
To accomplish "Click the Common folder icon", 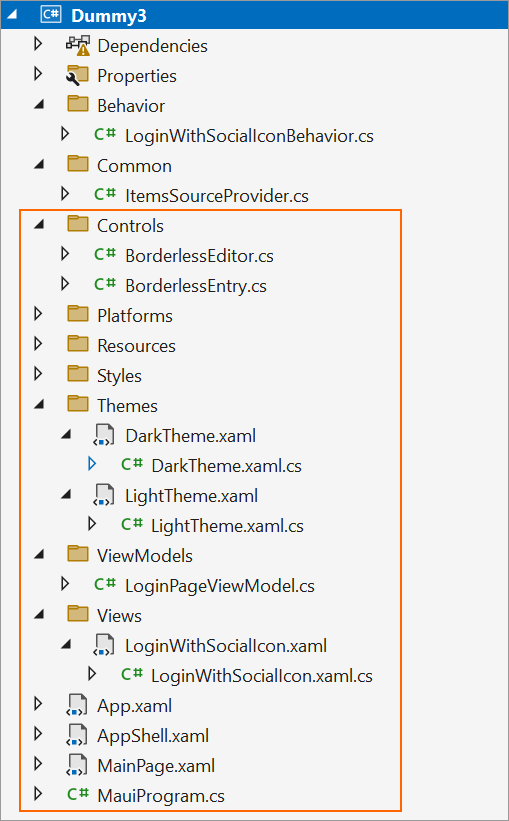I will pos(78,164).
